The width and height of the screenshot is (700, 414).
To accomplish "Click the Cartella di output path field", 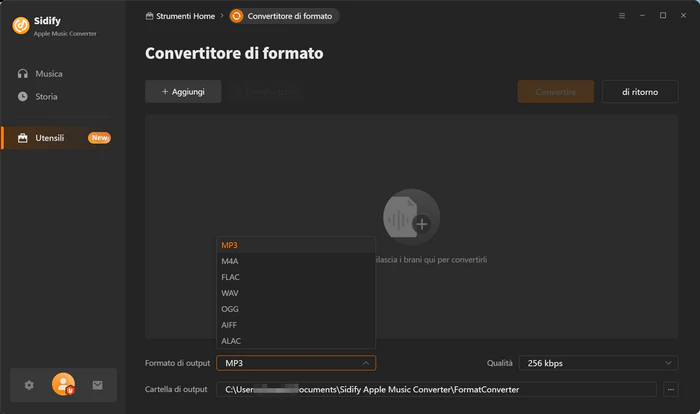I will click(436, 389).
